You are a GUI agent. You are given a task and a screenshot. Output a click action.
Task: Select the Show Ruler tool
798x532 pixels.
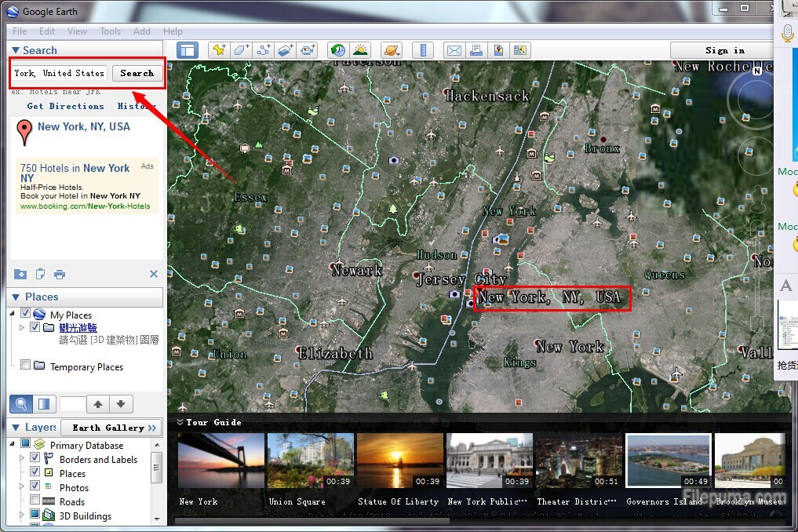coord(423,50)
